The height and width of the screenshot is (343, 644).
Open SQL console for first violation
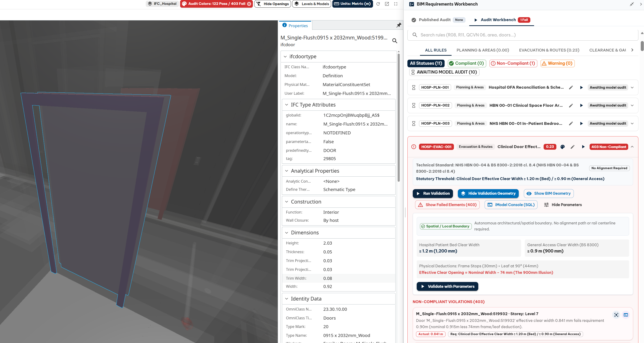pos(626,315)
